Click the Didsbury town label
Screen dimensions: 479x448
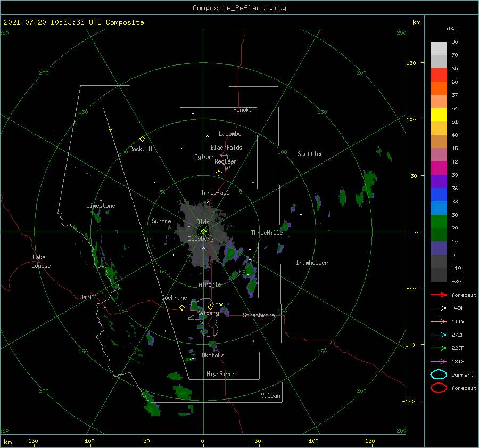click(x=201, y=239)
